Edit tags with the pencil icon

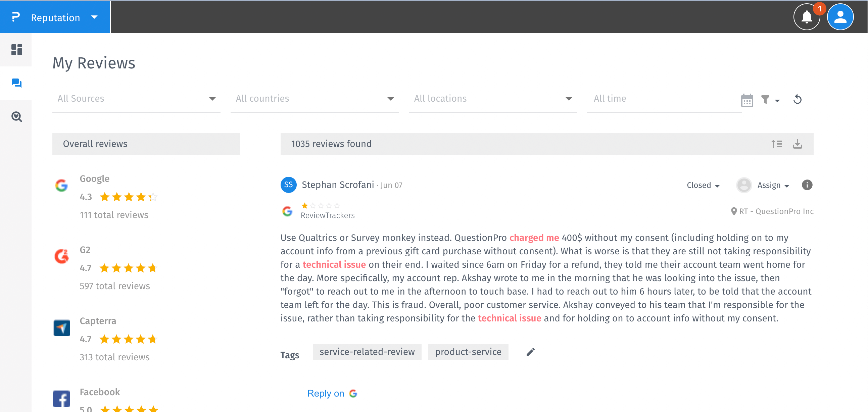(x=530, y=352)
